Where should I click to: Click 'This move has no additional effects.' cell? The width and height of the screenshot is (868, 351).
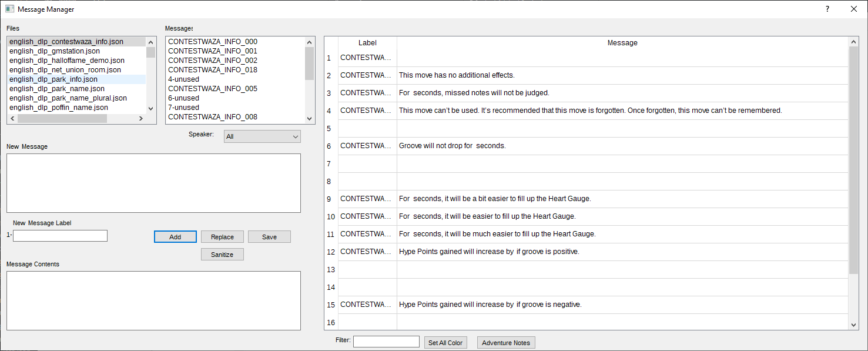pos(623,75)
